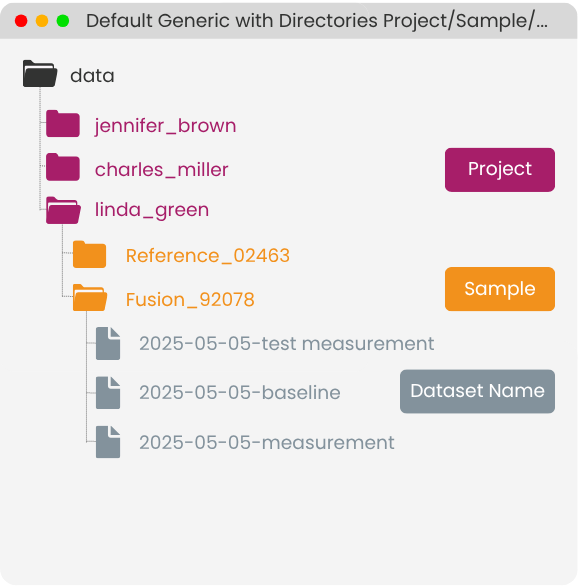The image size is (578, 586).
Task: Collapse the open Fusion_92078 folder icon
Action: 90,297
